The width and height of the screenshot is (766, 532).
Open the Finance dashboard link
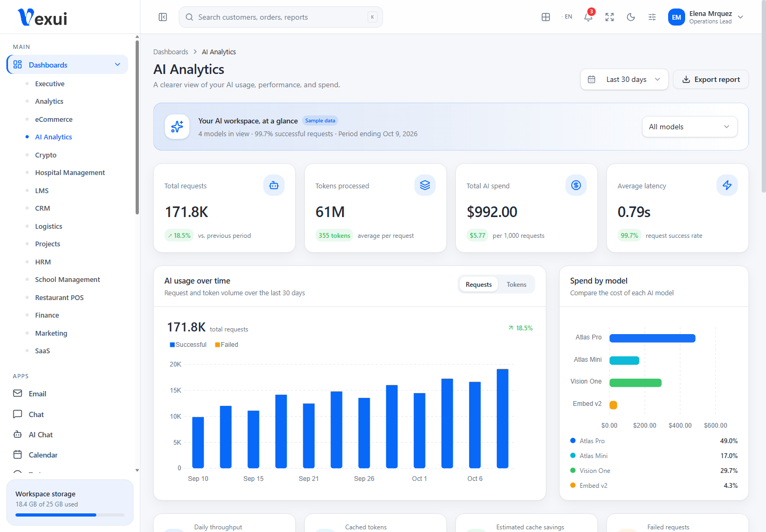click(x=47, y=315)
